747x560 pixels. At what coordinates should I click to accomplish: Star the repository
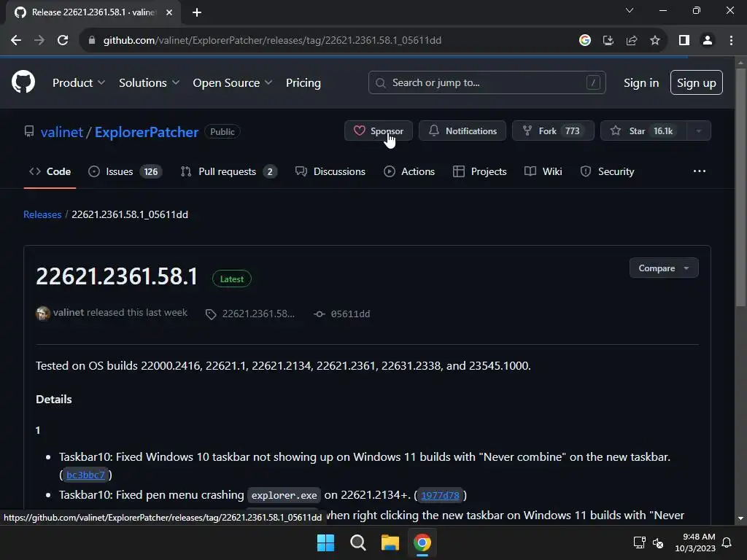click(x=643, y=131)
